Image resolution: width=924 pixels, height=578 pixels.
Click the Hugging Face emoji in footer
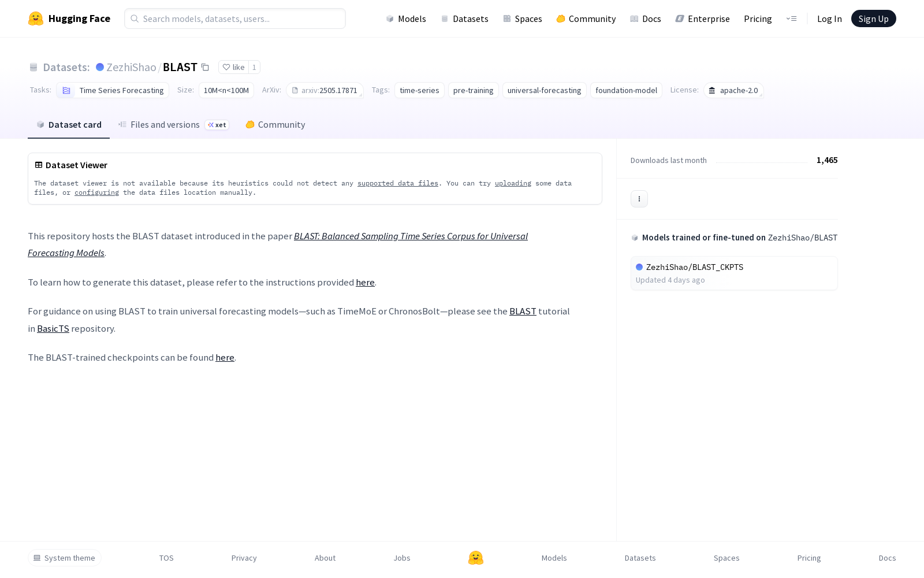pos(476,558)
